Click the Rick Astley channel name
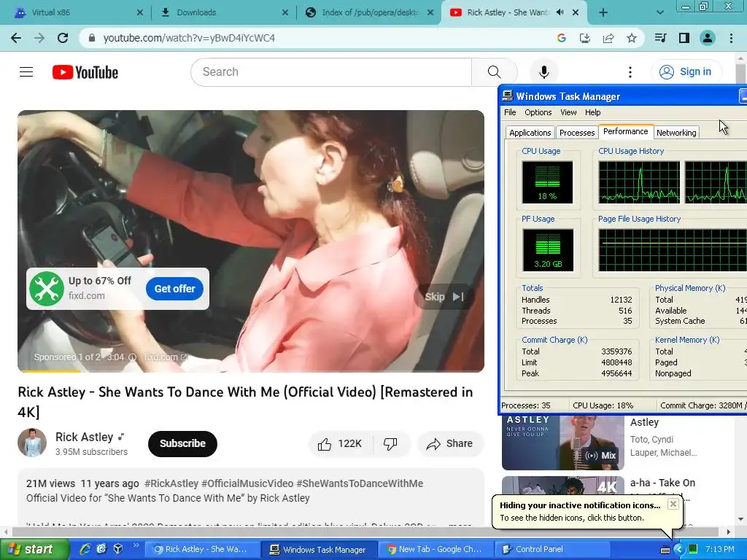This screenshot has width=747, height=560. click(x=85, y=437)
